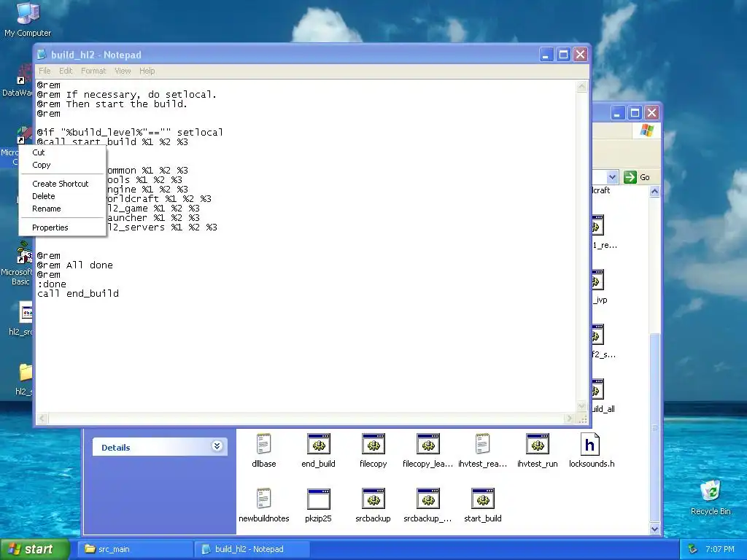This screenshot has width=747, height=560.
Task: Select the end_build batch file icon
Action: point(318,451)
